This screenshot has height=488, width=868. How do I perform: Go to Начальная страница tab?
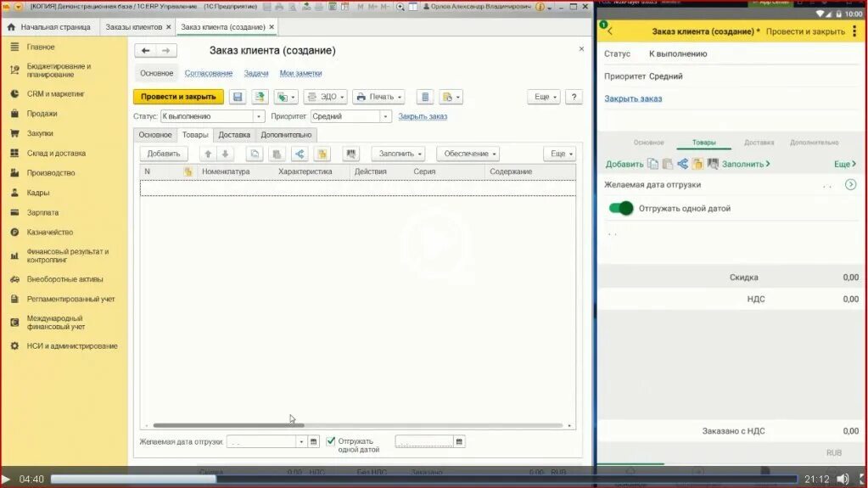click(x=50, y=27)
